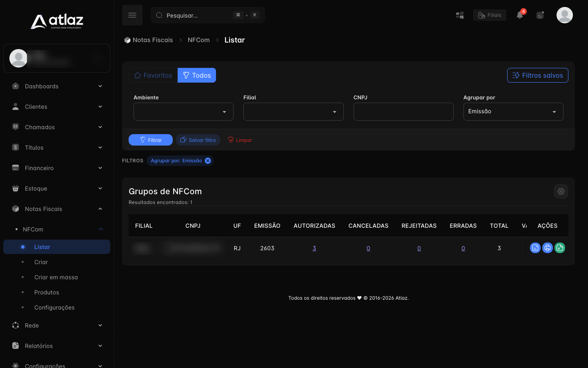Click the Salvar filtro button
The width and height of the screenshot is (588, 368).
198,140
